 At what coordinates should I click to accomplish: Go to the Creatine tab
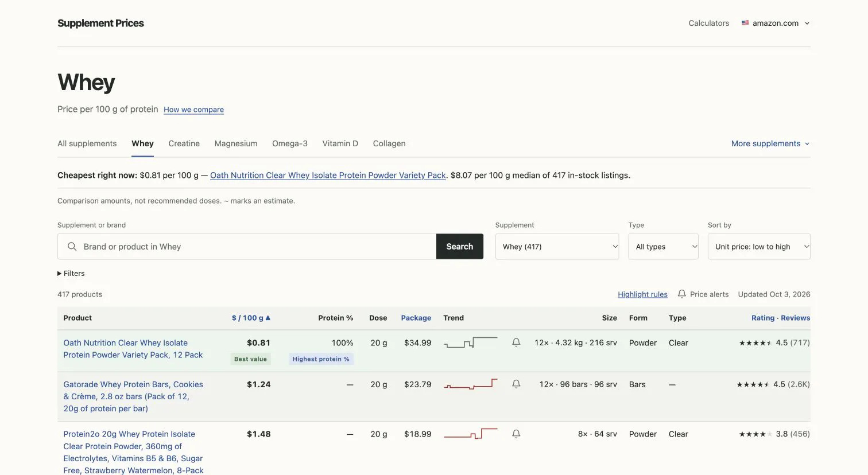point(184,143)
